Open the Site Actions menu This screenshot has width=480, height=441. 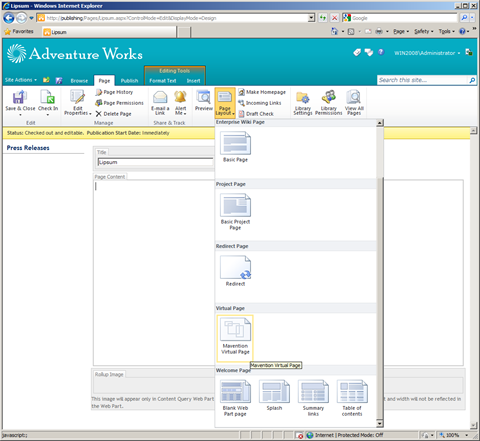21,80
